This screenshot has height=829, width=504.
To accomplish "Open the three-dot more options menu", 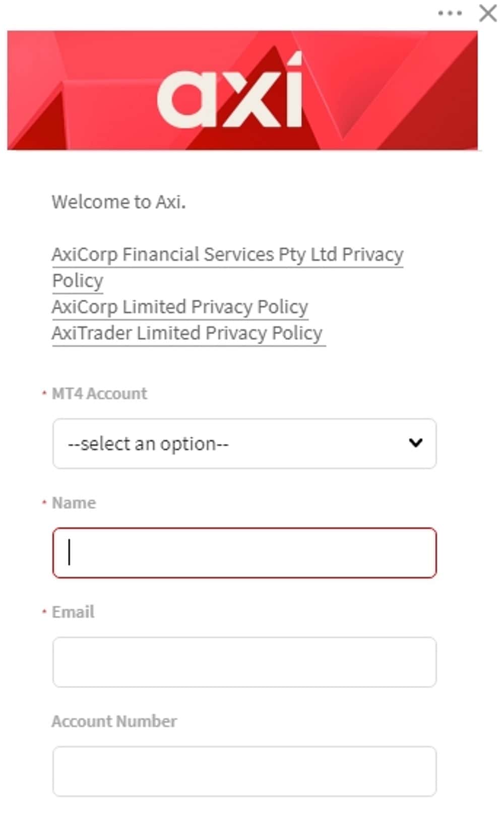I will click(450, 13).
